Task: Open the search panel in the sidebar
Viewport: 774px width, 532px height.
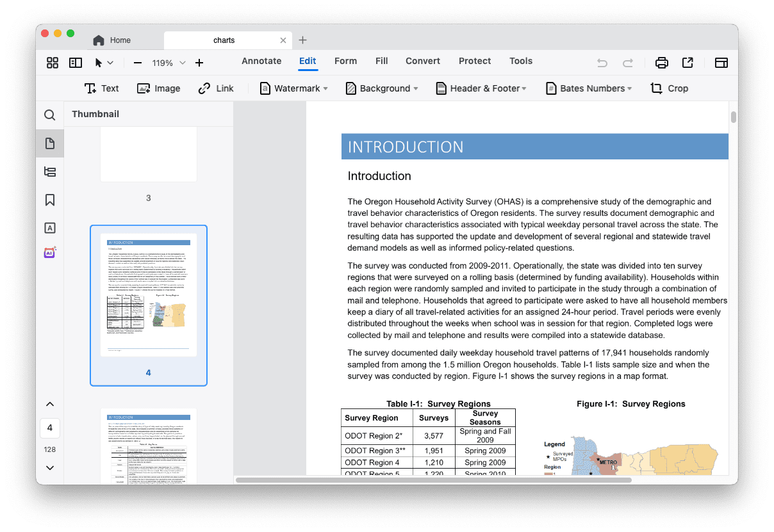Action: (x=49, y=115)
